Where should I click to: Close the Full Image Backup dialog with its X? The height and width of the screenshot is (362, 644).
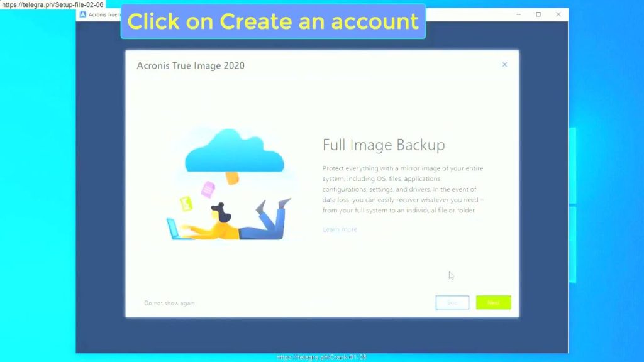tap(504, 64)
